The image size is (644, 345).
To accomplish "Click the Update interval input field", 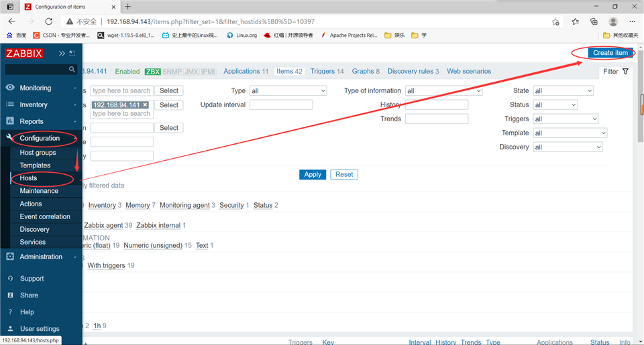I will click(x=281, y=105).
